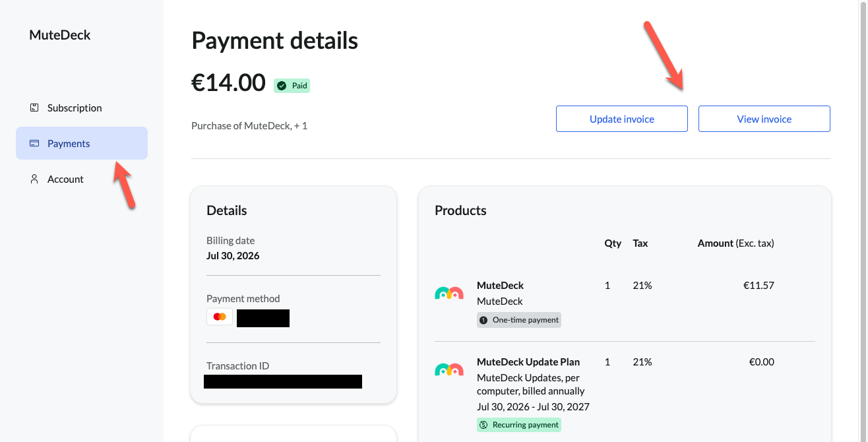The image size is (868, 442).
Task: Open the View invoice button
Action: point(764,119)
